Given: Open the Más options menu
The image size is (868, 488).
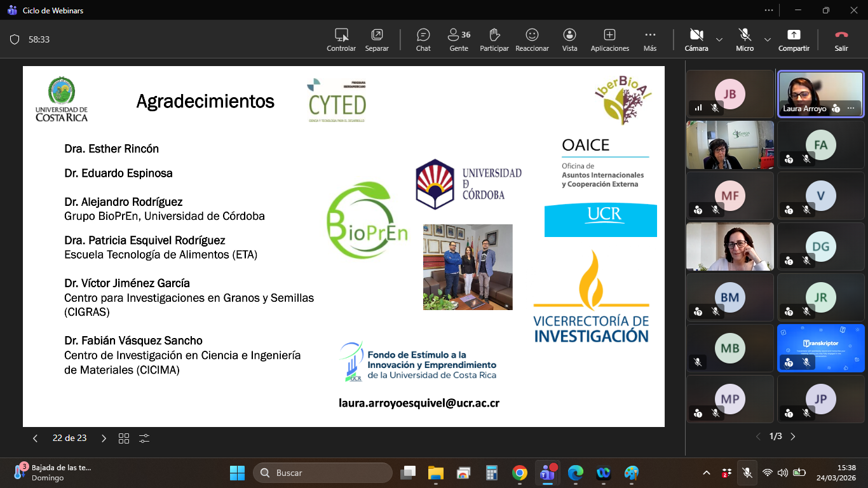Looking at the screenshot, I should pyautogui.click(x=650, y=39).
